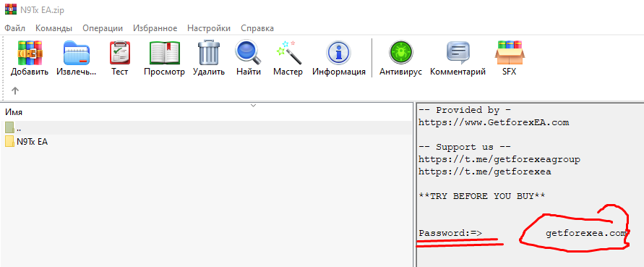Click the WinRAR title bar app icon

point(10,9)
